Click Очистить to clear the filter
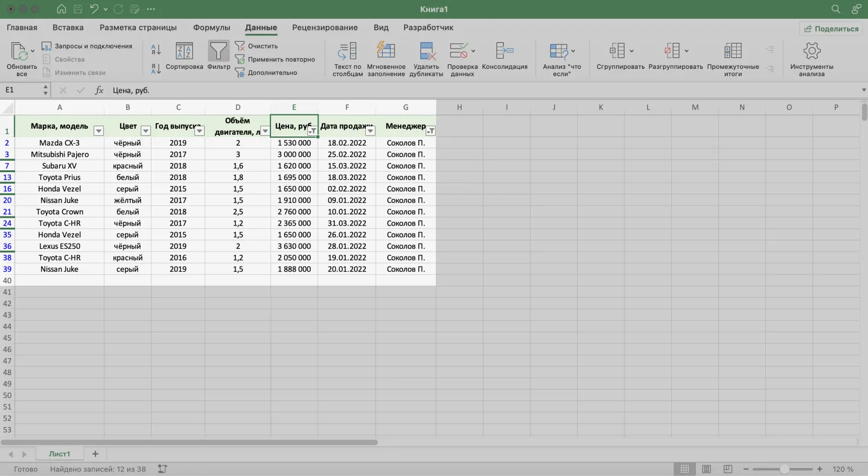 (263, 46)
